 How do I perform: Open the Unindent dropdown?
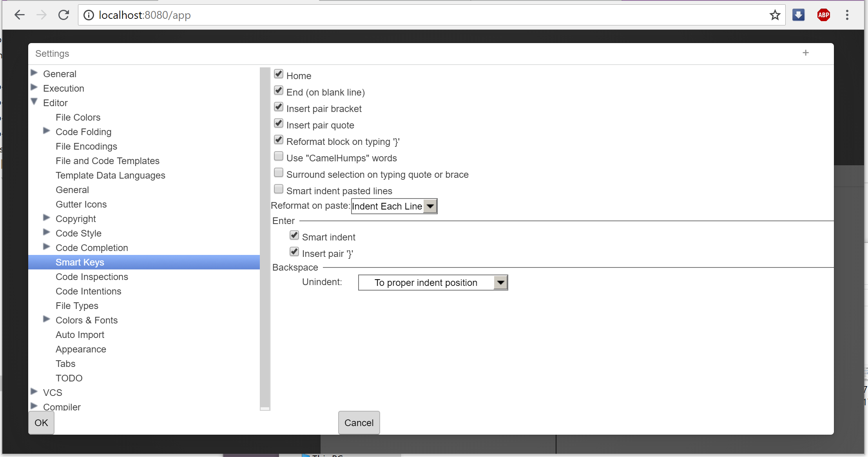coord(500,282)
